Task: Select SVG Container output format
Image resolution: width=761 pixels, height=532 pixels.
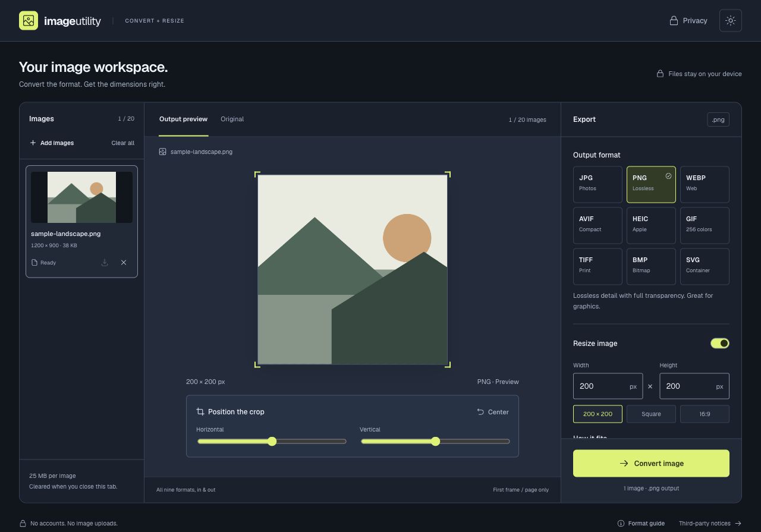Action: click(705, 266)
